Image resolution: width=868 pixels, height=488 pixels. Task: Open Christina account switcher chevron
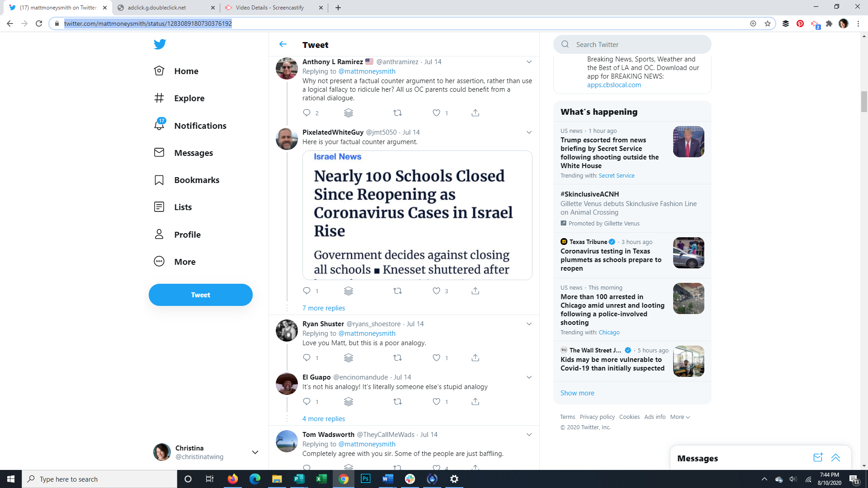(x=255, y=452)
